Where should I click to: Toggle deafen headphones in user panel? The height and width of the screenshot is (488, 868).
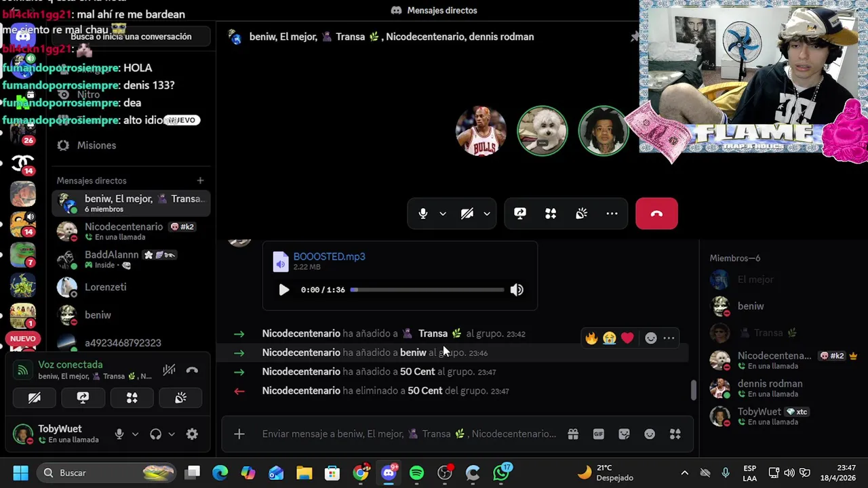click(x=156, y=434)
